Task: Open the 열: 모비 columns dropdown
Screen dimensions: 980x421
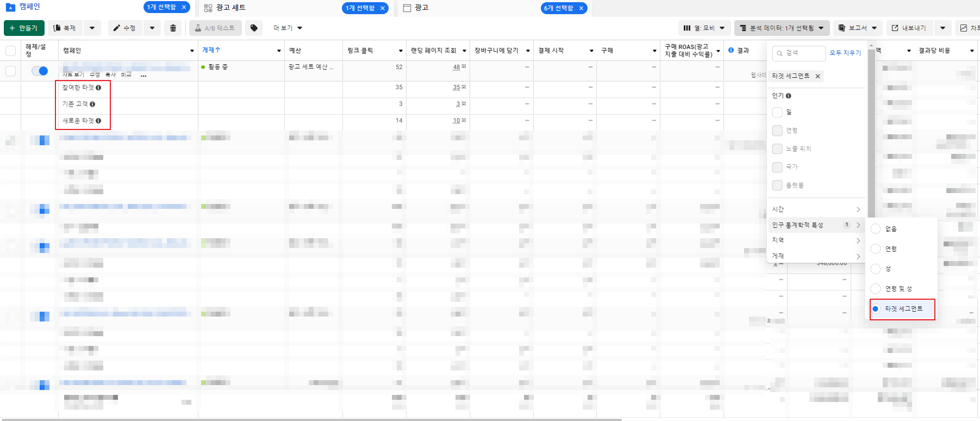Action: pos(704,28)
